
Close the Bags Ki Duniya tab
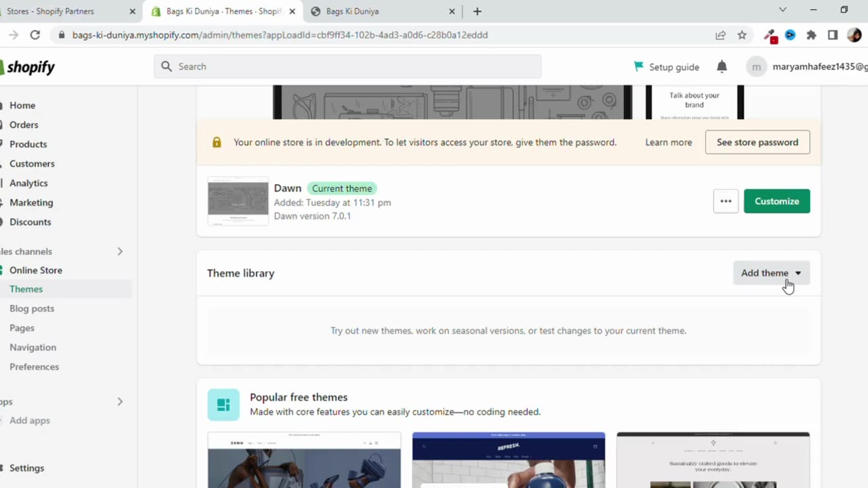(452, 12)
